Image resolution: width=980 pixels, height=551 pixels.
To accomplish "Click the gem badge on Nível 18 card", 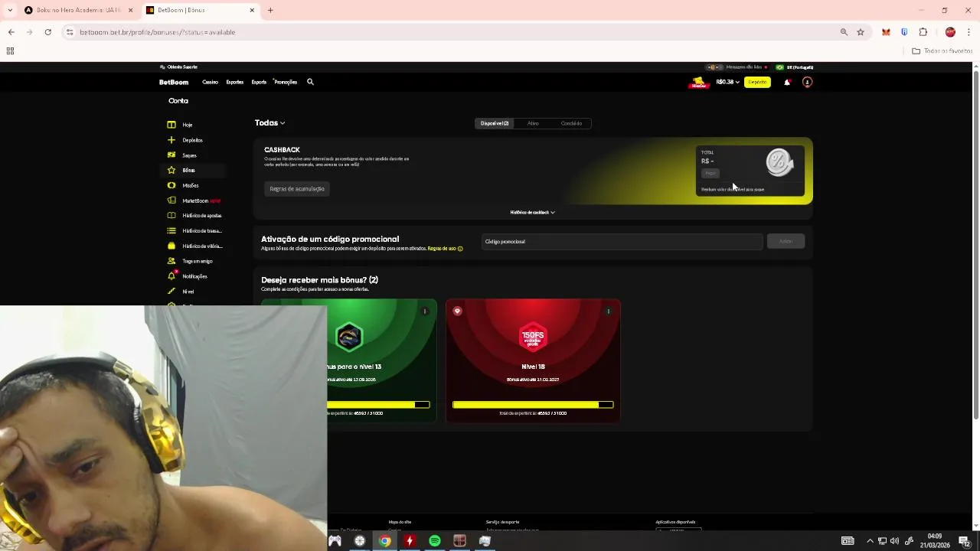I will (x=457, y=311).
